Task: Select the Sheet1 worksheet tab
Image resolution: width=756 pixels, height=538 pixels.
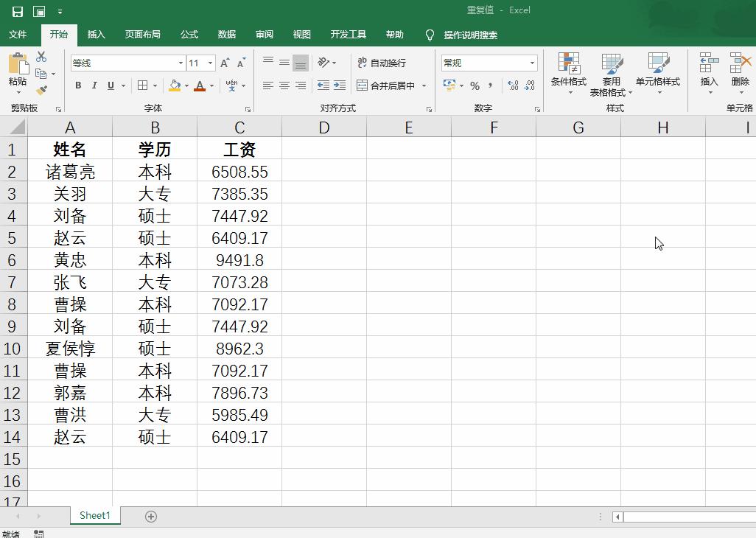Action: pyautogui.click(x=94, y=516)
